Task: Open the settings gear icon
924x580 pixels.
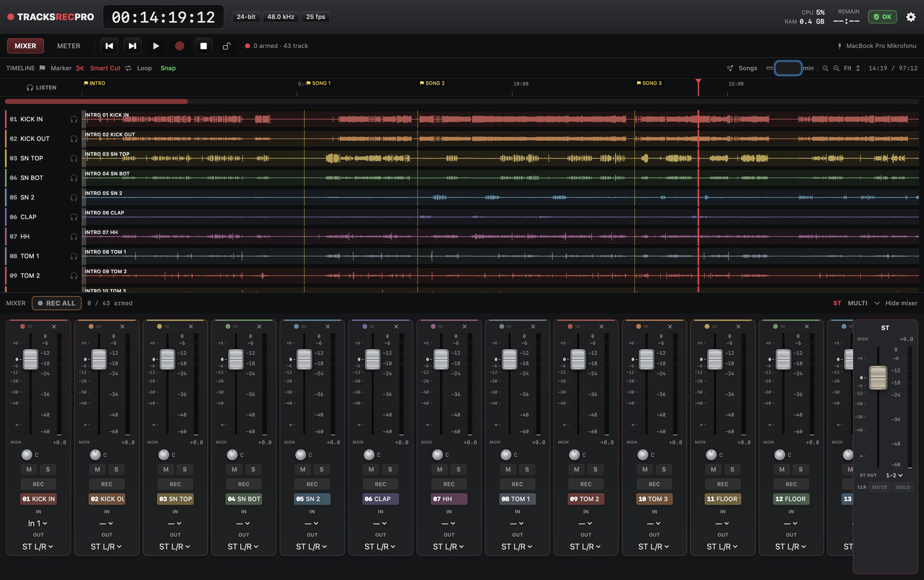Action: point(911,17)
